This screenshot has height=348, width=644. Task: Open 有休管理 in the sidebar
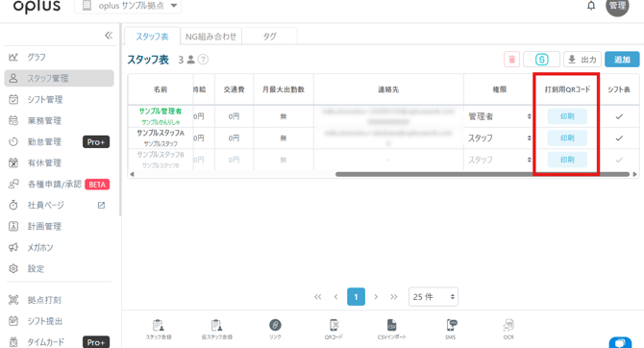(x=44, y=162)
